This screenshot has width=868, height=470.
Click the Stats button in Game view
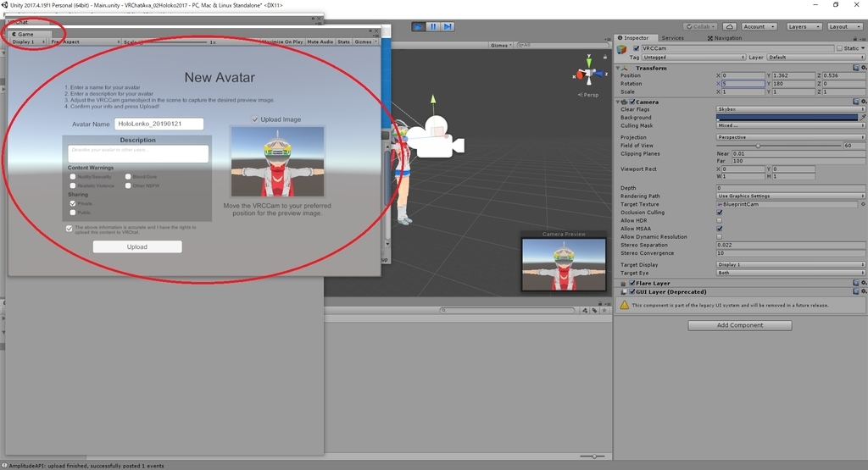tap(344, 42)
